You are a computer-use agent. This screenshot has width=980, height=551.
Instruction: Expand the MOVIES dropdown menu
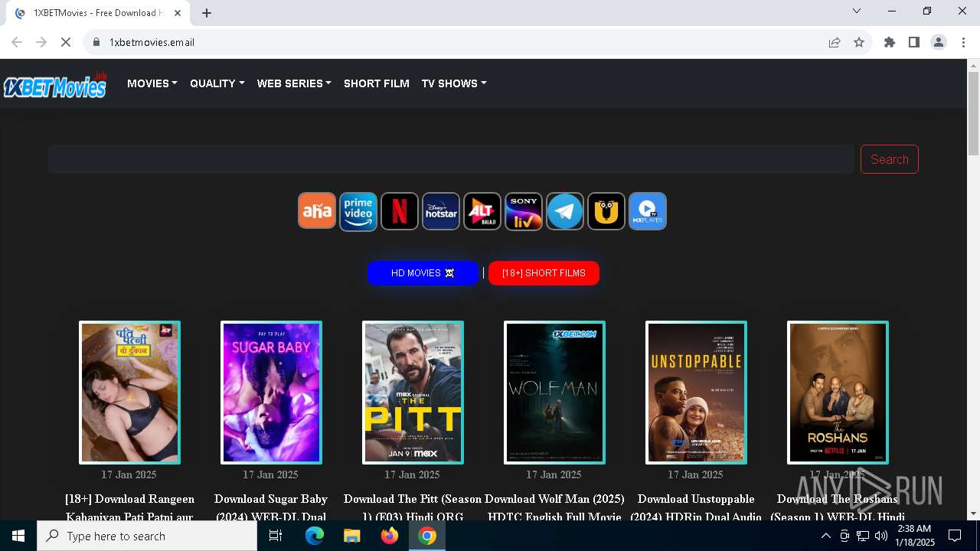tap(152, 83)
